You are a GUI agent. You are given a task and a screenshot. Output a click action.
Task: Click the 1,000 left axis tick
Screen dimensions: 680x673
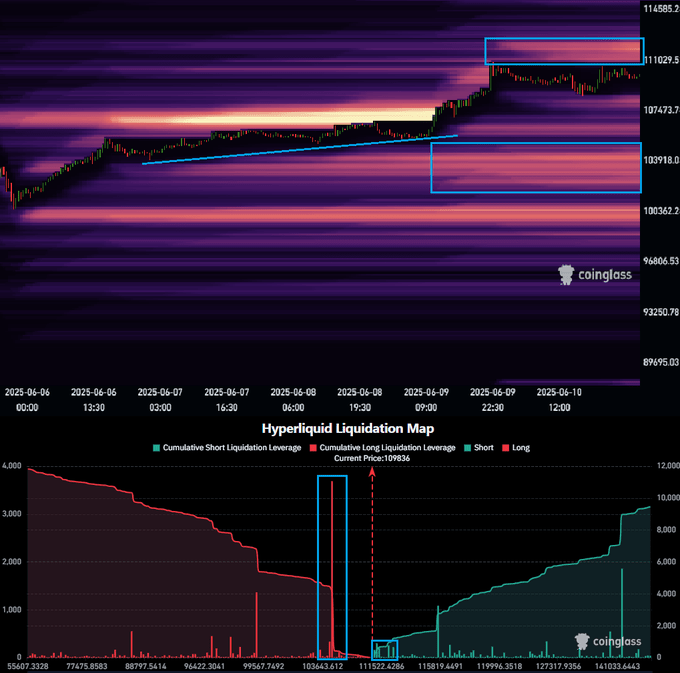pos(12,610)
